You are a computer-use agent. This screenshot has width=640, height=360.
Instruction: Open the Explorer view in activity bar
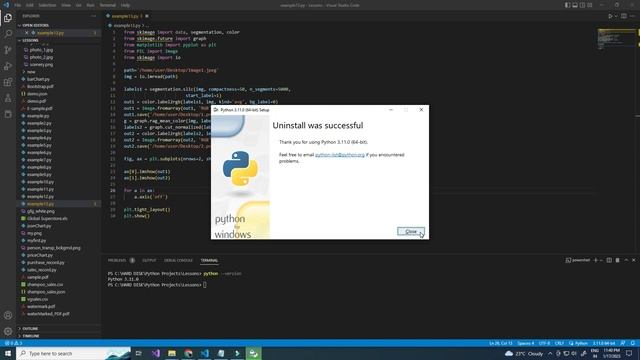point(8,18)
